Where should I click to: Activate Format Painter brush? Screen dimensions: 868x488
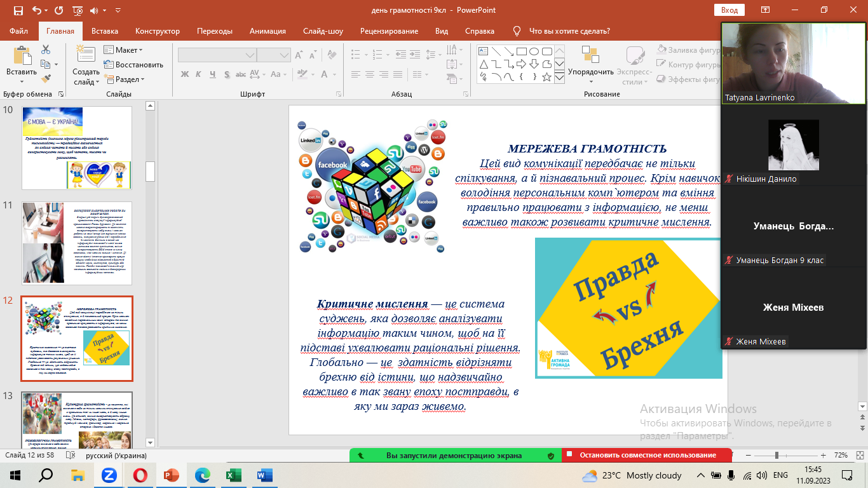point(46,79)
